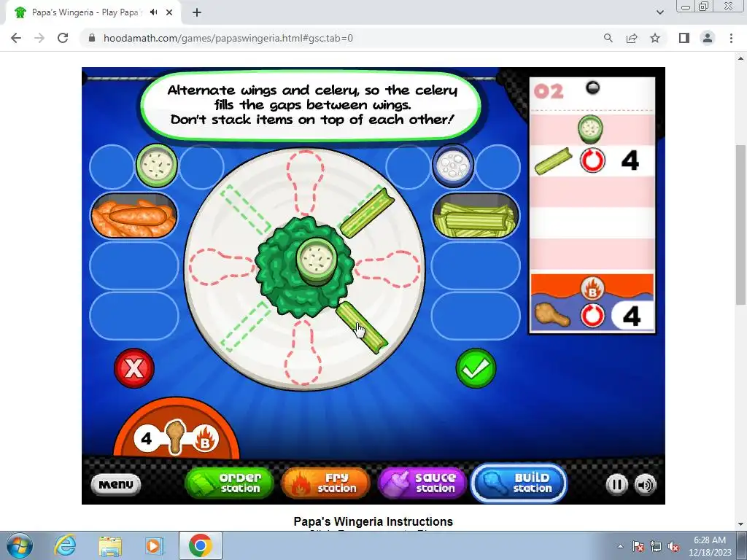Click the ticket's buffalo sauce flame icon
Viewport: 747px width, 560px height.
592,288
